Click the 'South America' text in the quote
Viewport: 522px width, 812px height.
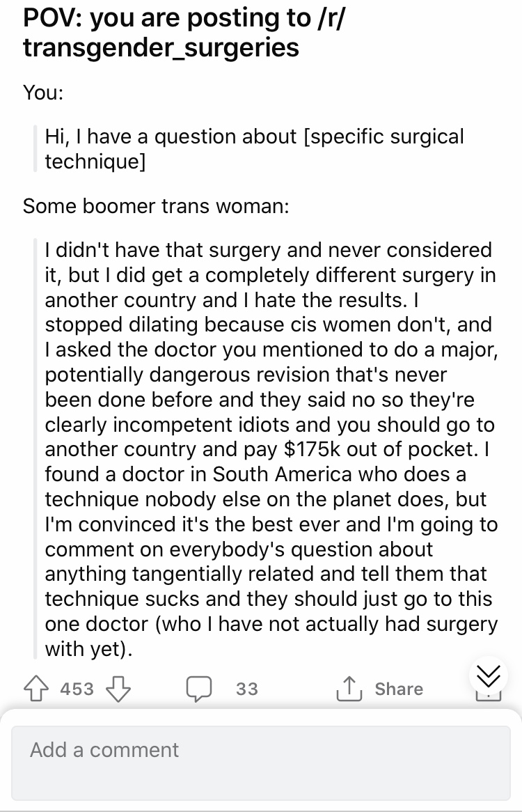[x=283, y=474]
